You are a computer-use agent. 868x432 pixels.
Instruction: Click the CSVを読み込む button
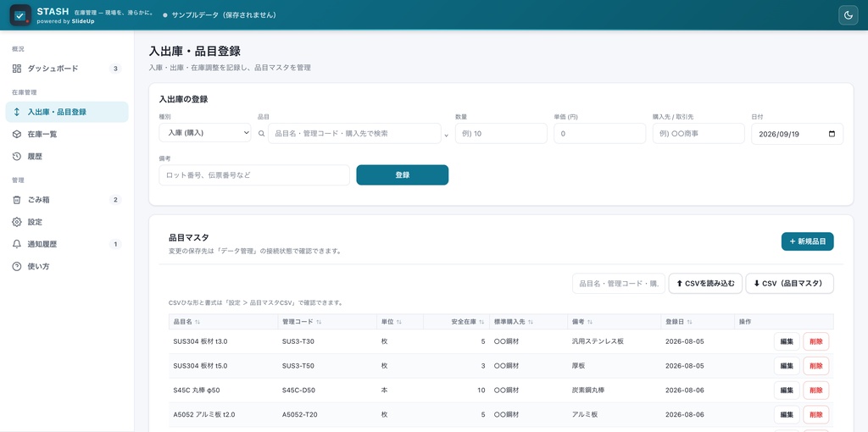[705, 283]
